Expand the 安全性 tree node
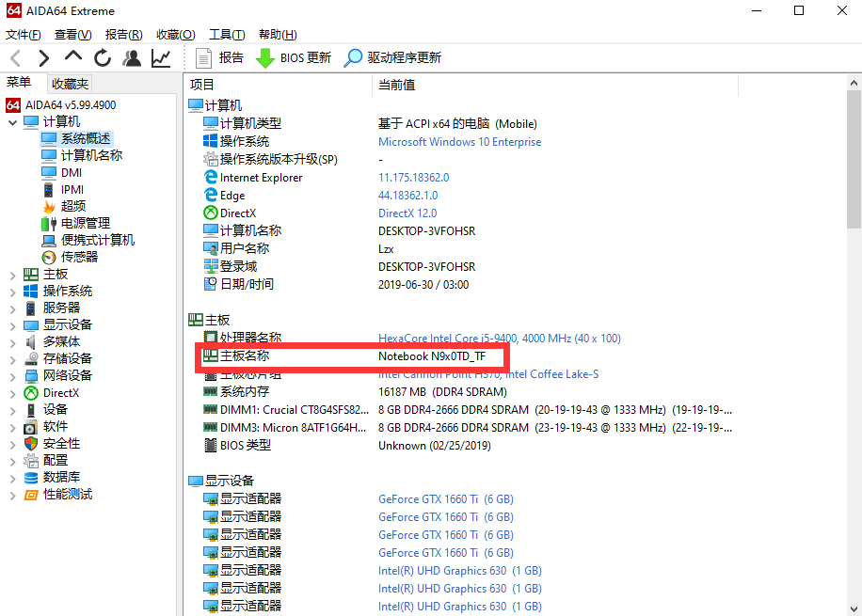This screenshot has height=616, width=862. pyautogui.click(x=12, y=445)
